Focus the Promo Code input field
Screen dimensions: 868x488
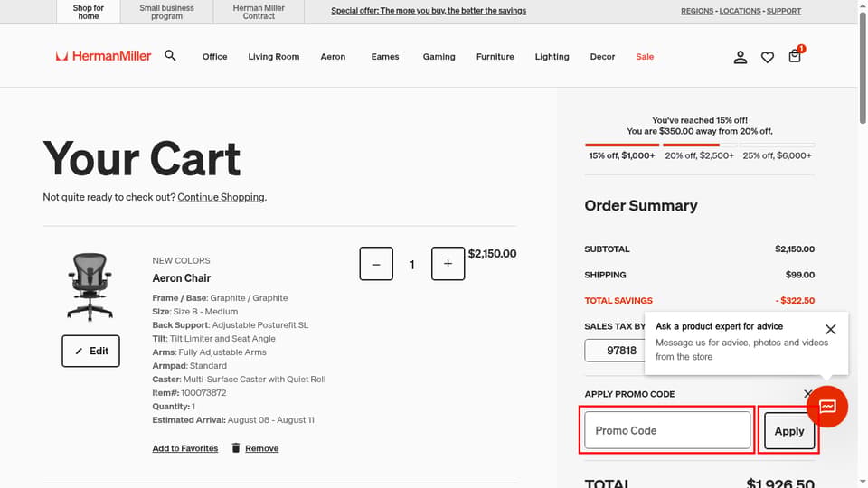[667, 430]
